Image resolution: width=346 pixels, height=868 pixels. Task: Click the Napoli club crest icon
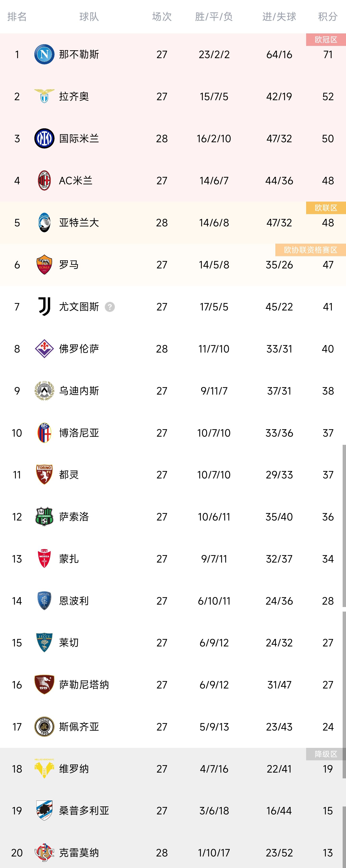44,54
